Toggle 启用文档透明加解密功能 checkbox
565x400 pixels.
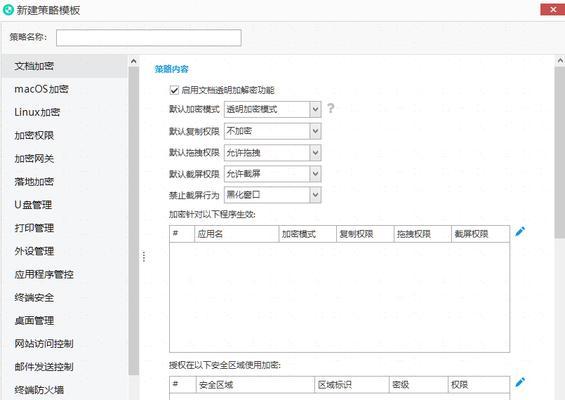(x=174, y=90)
